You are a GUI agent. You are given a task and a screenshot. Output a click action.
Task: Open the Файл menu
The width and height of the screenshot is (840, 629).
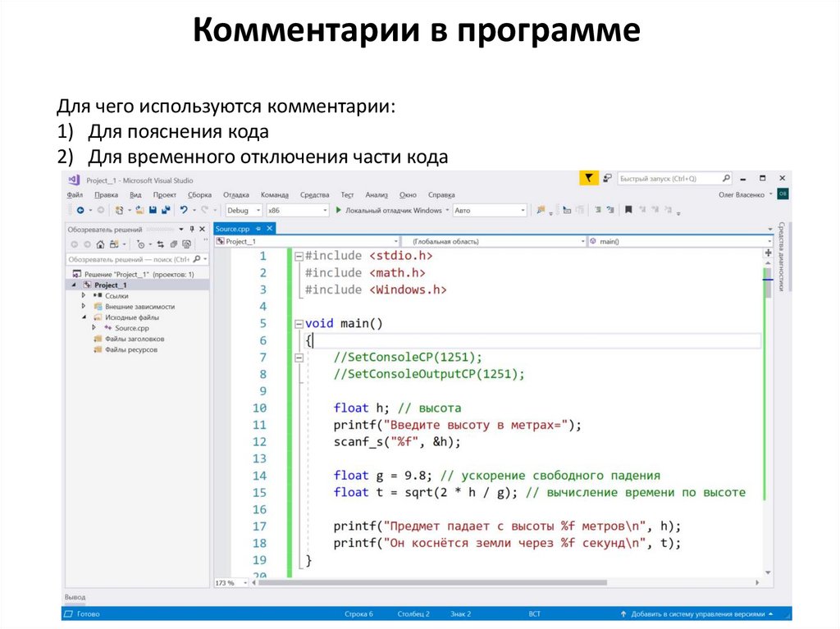75,195
